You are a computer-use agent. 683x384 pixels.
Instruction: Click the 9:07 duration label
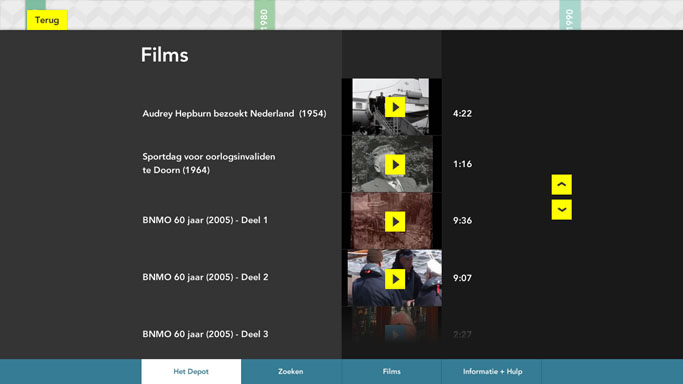tap(462, 278)
